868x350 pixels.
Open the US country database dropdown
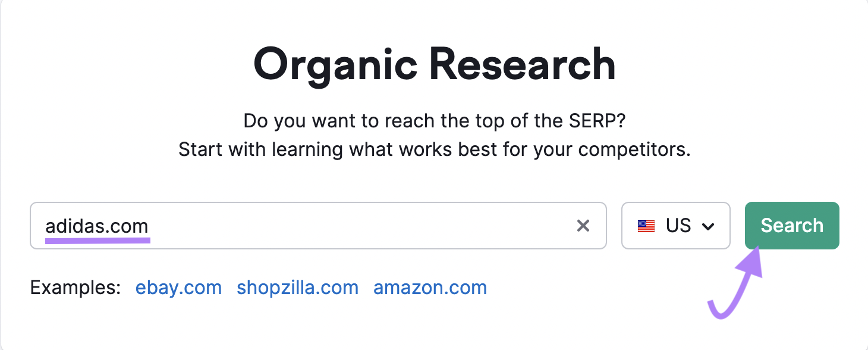(x=676, y=226)
